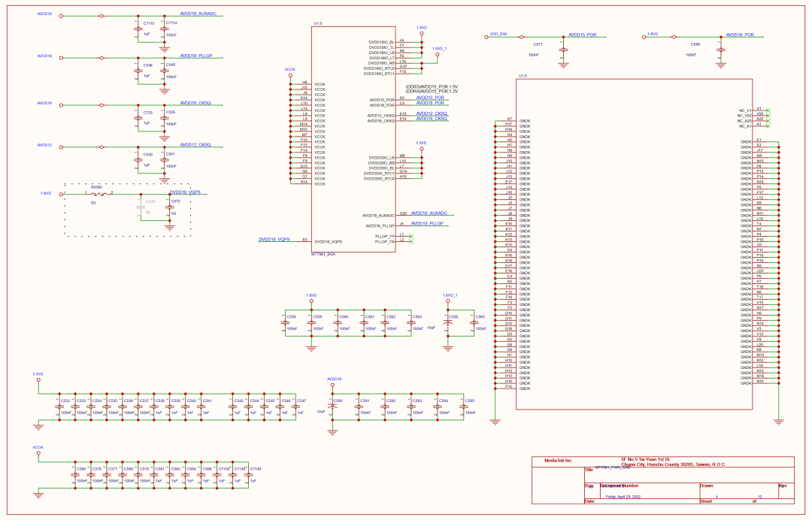Select capacitor C541 designator
Viewport: 812px width, 520px height.
208,401
